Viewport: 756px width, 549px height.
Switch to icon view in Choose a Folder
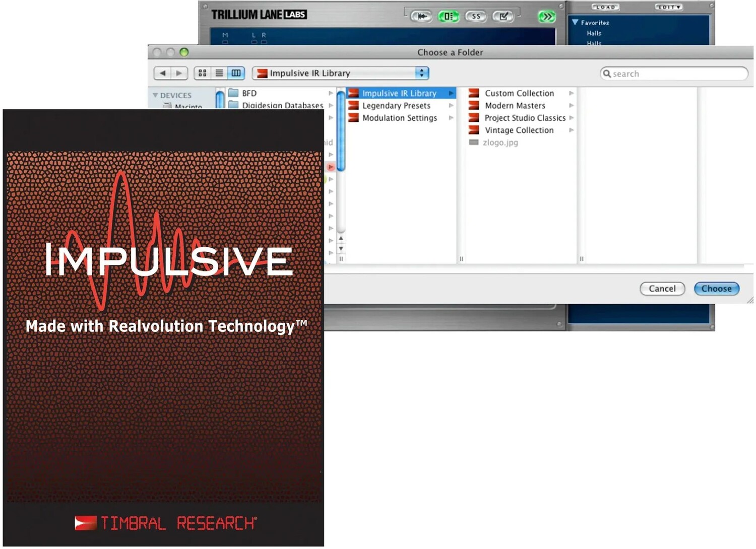coord(203,73)
